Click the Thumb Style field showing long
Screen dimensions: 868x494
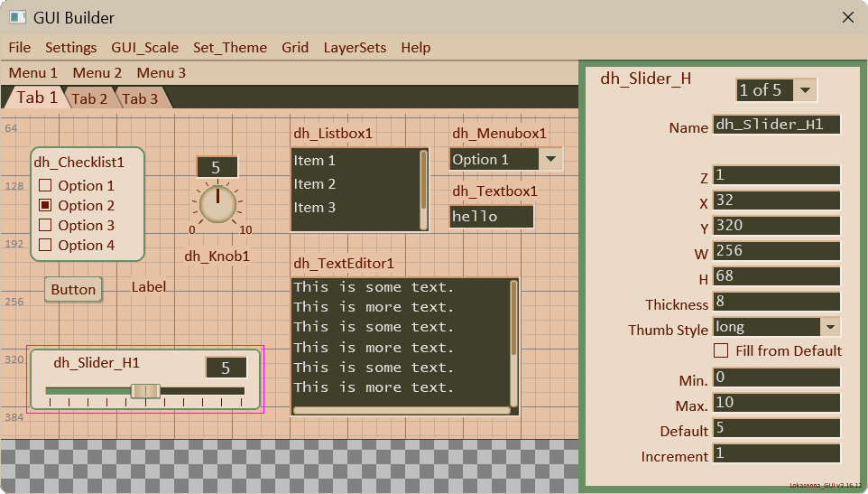pyautogui.click(x=766, y=327)
